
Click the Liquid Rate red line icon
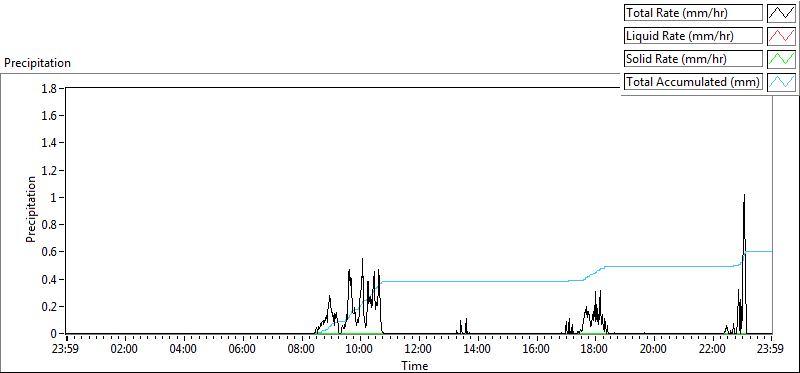tap(781, 36)
